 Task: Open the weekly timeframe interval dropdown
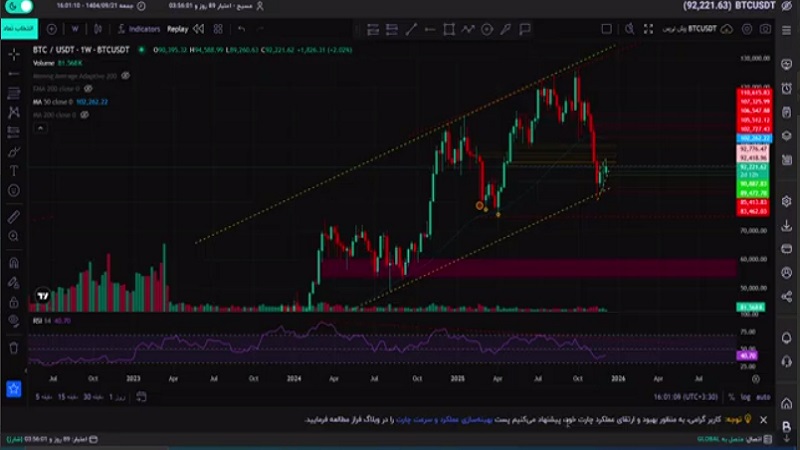75,29
